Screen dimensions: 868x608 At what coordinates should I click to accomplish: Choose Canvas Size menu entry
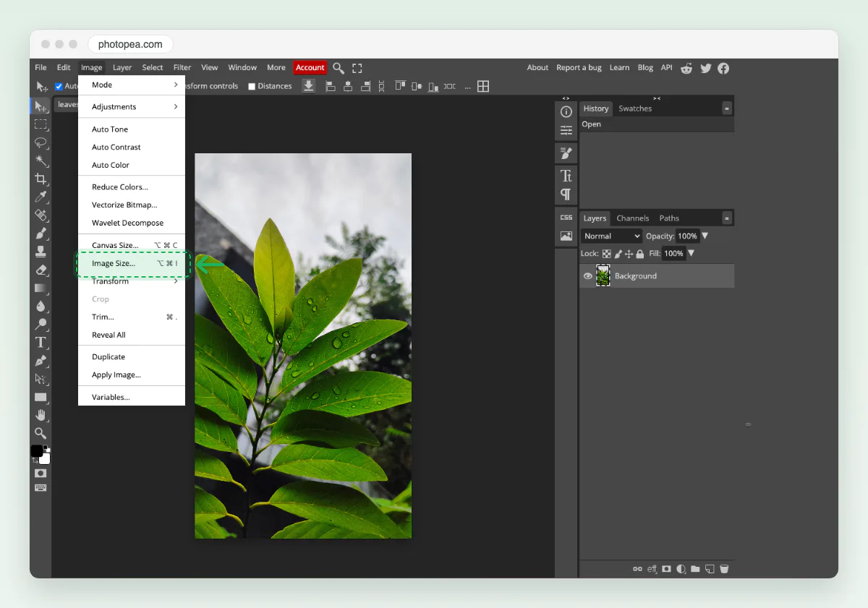point(132,245)
